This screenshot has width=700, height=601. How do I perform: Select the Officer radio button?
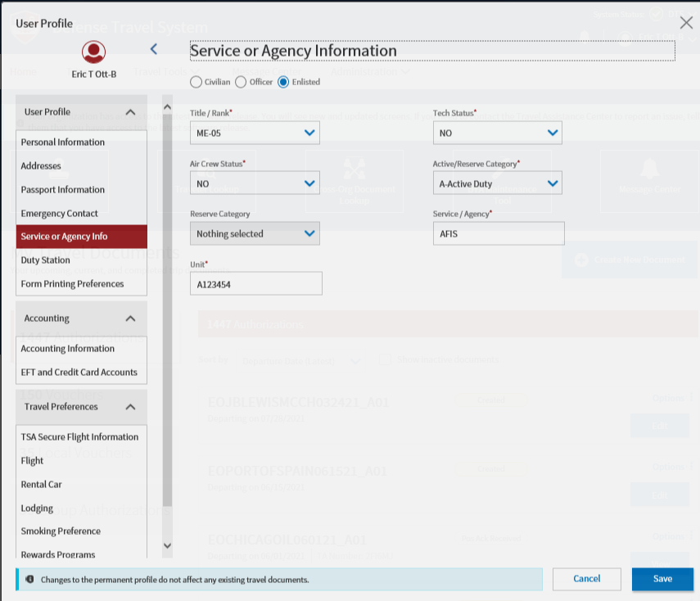point(241,82)
